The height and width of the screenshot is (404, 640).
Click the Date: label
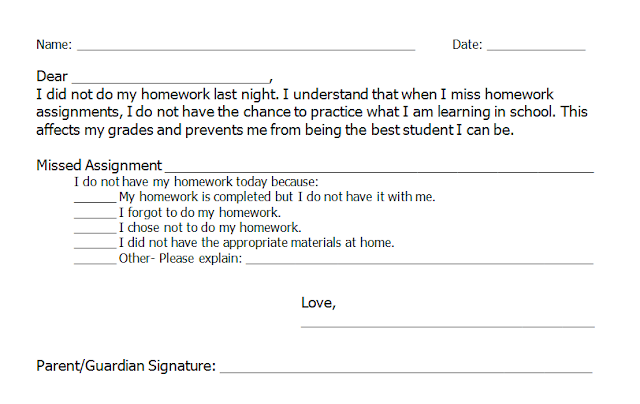pos(467,45)
